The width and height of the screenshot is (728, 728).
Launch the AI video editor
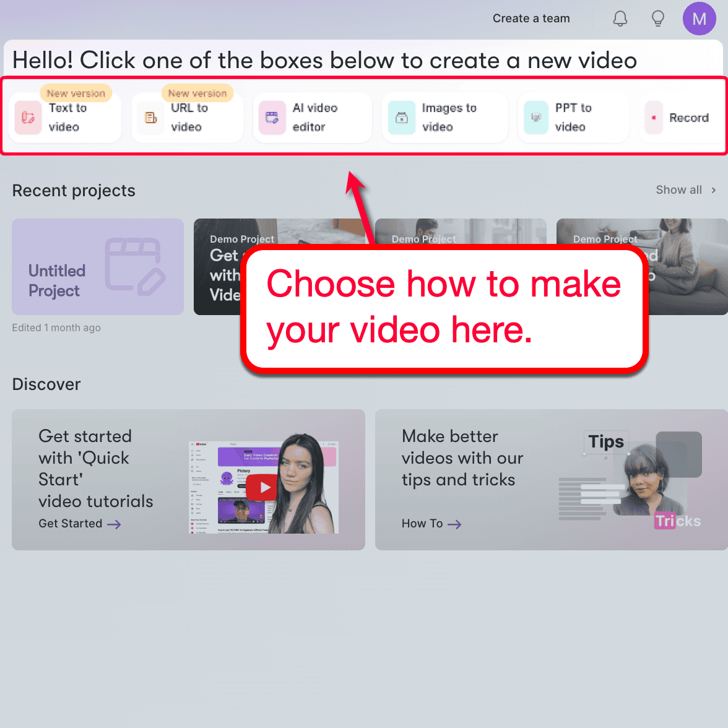pos(313,118)
